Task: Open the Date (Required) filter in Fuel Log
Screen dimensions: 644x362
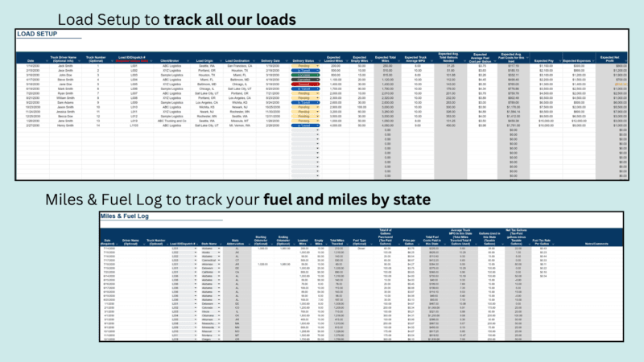Action: 117,245
